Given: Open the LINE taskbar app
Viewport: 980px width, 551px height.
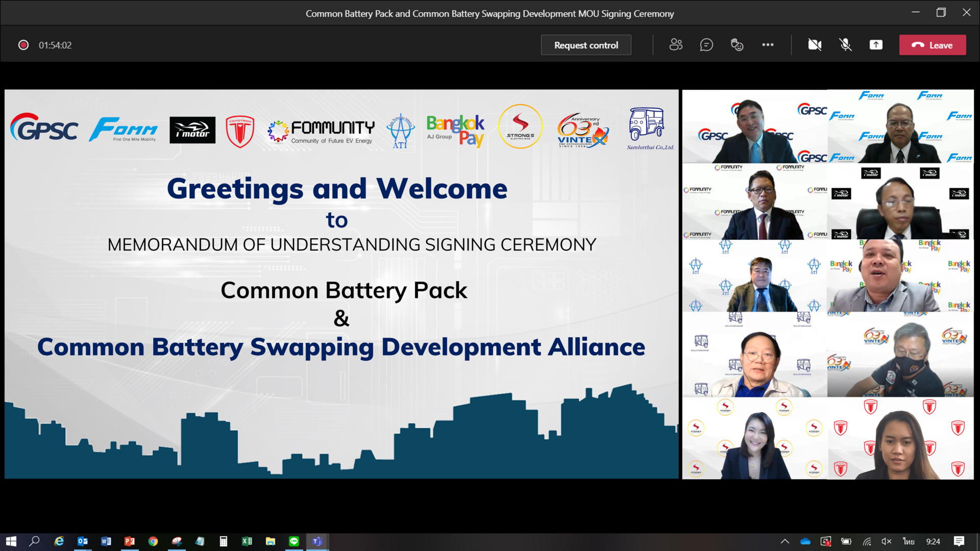Looking at the screenshot, I should [294, 541].
